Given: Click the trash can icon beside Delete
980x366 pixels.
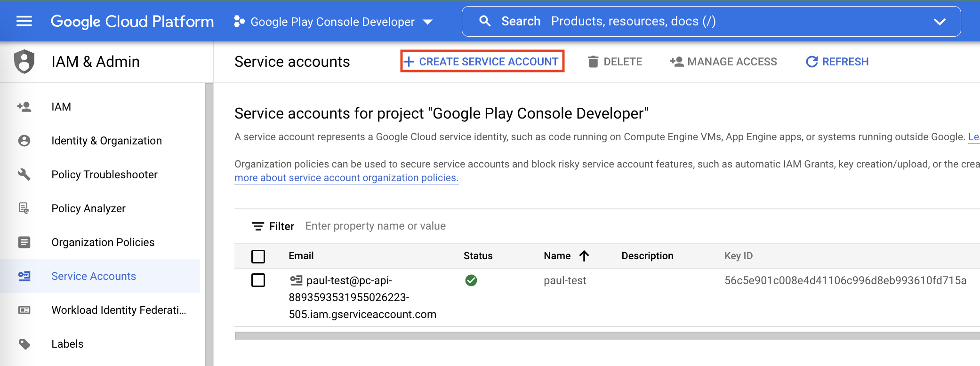Looking at the screenshot, I should coord(593,62).
